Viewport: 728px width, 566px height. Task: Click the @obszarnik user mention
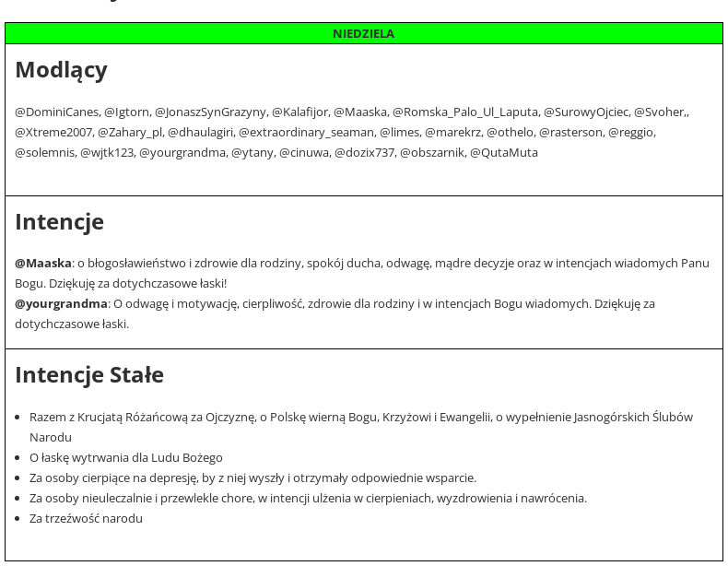(432, 153)
